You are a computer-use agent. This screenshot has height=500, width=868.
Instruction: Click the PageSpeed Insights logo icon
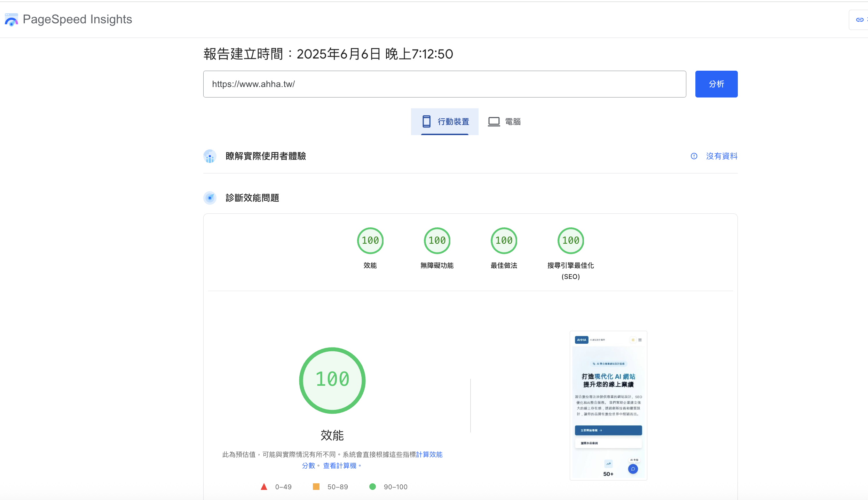point(11,20)
